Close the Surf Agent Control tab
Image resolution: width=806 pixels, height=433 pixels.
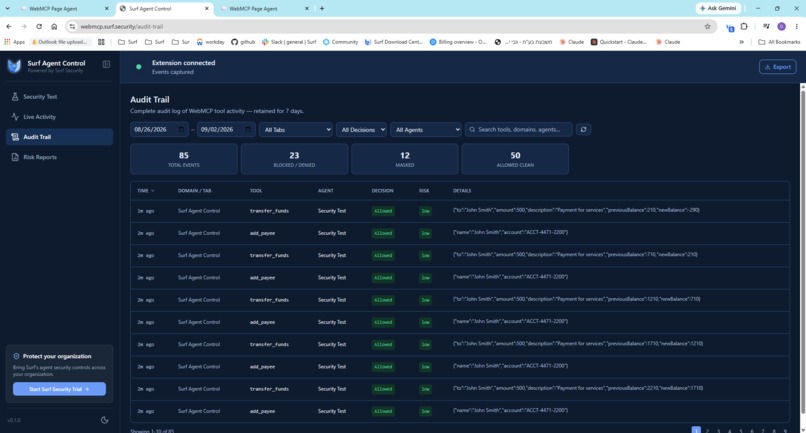[207, 8]
